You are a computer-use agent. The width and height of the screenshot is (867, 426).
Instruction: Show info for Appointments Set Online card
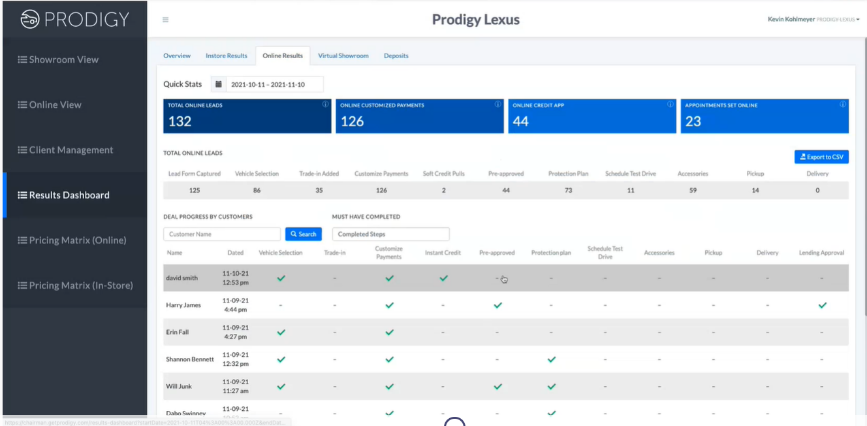pos(843,104)
